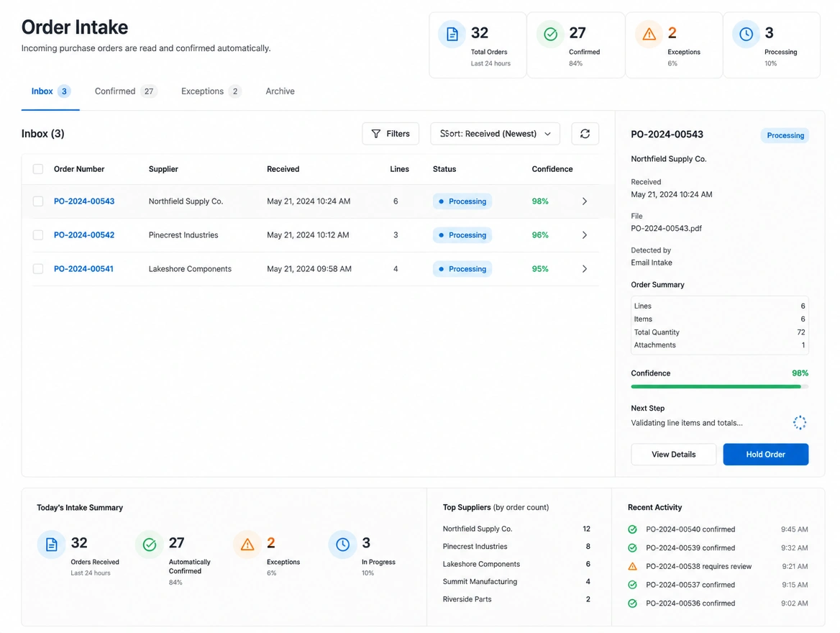Click the Hold Order button
Viewport: 840px width, 633px height.
click(765, 454)
